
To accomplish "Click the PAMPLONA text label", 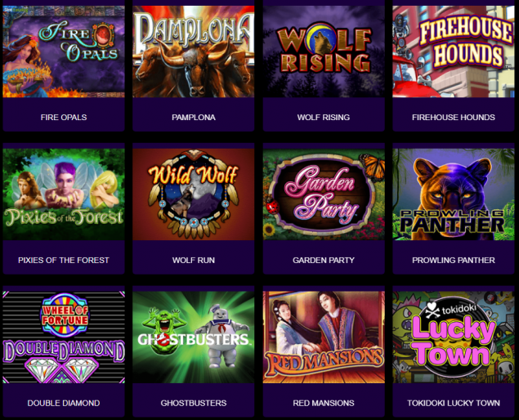I will click(x=194, y=117).
